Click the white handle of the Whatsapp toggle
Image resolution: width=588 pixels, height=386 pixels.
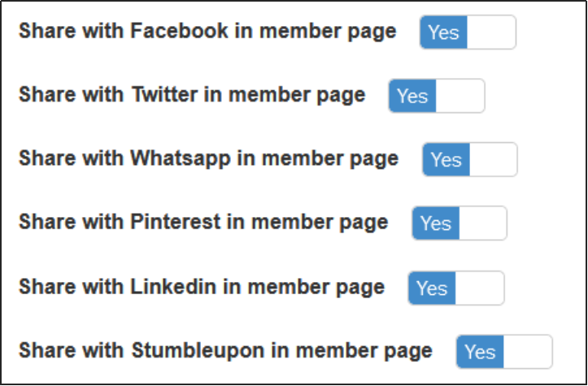(494, 159)
